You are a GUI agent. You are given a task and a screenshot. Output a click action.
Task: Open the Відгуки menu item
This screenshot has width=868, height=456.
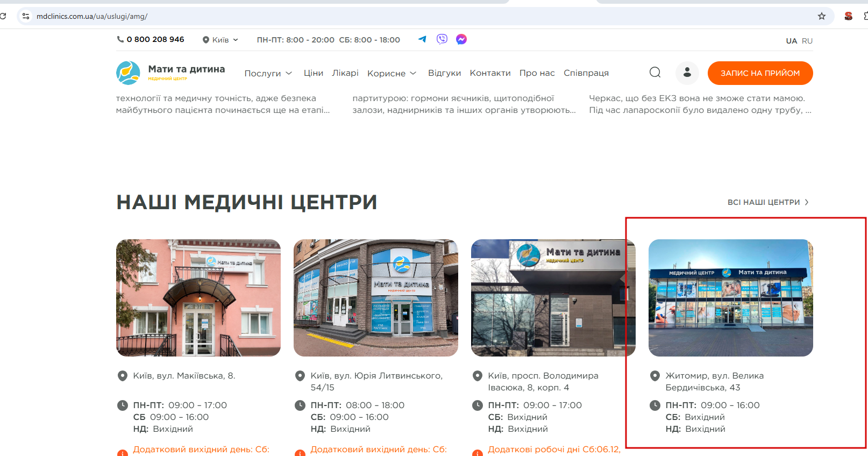444,73
